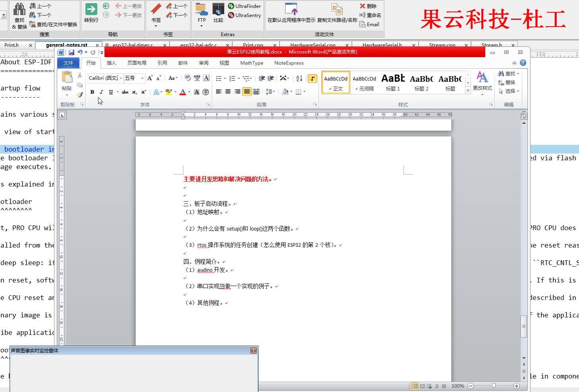579x392 pixels.
Task: Click the Enclose Characters icon
Action: coord(206,92)
